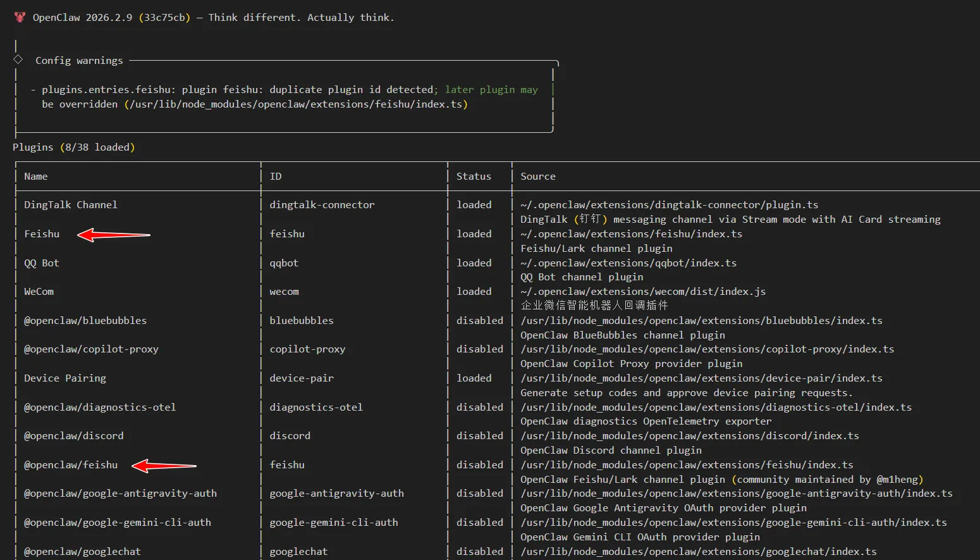Image resolution: width=980 pixels, height=560 pixels.
Task: Click the @openclaw/bluebubbles plugin name
Action: [85, 321]
